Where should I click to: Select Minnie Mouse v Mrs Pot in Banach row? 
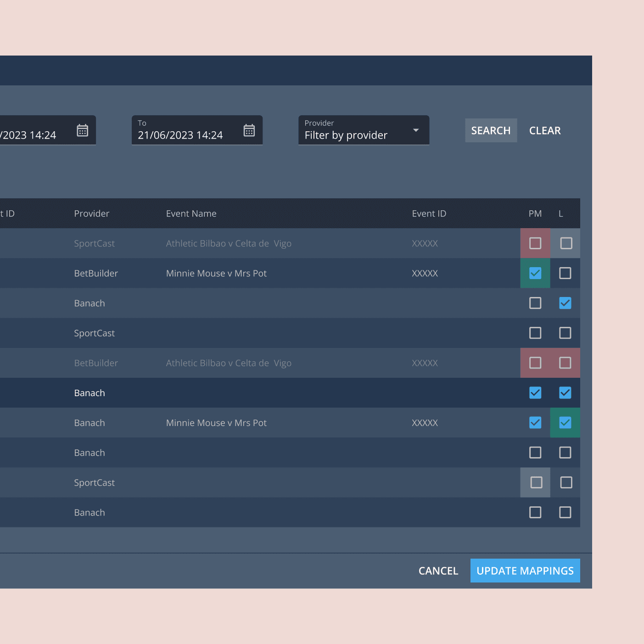(x=216, y=423)
